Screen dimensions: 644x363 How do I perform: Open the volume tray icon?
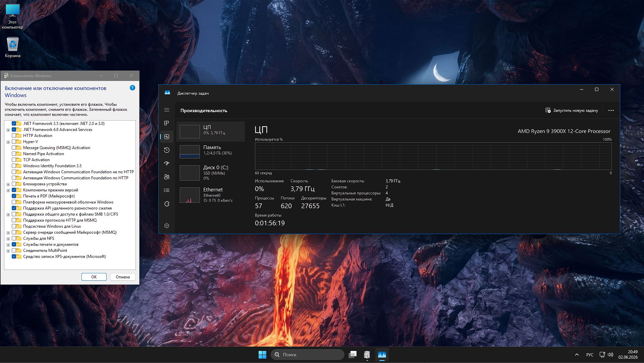tap(610, 355)
